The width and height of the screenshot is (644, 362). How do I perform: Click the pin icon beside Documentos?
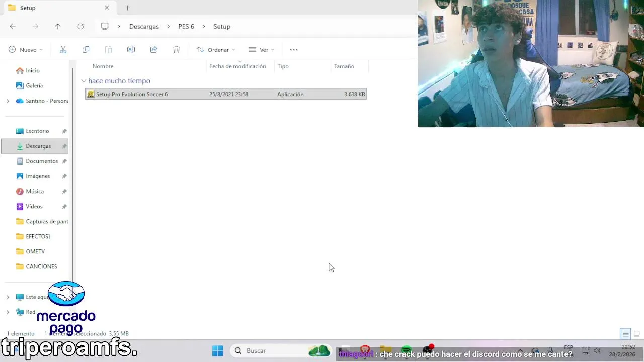point(64,161)
